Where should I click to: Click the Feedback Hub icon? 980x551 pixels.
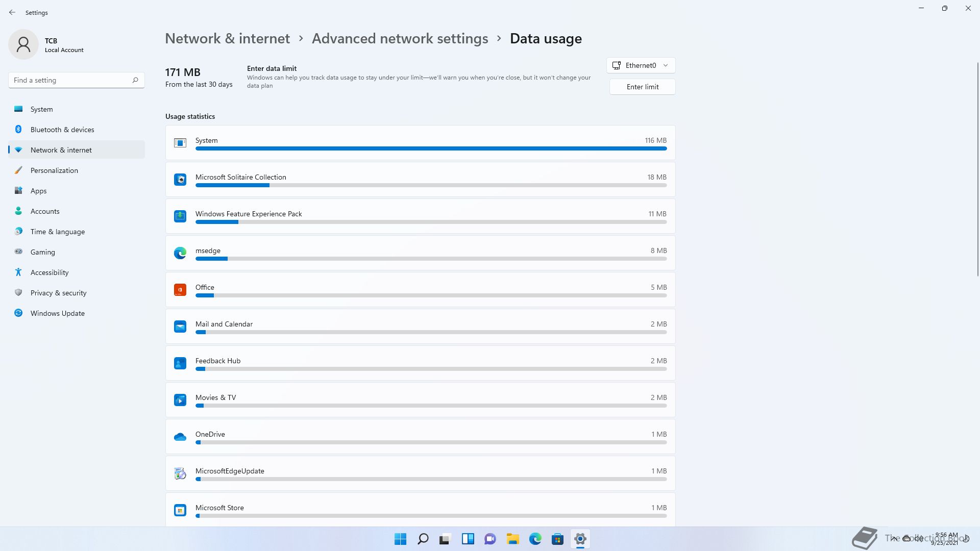click(x=180, y=363)
